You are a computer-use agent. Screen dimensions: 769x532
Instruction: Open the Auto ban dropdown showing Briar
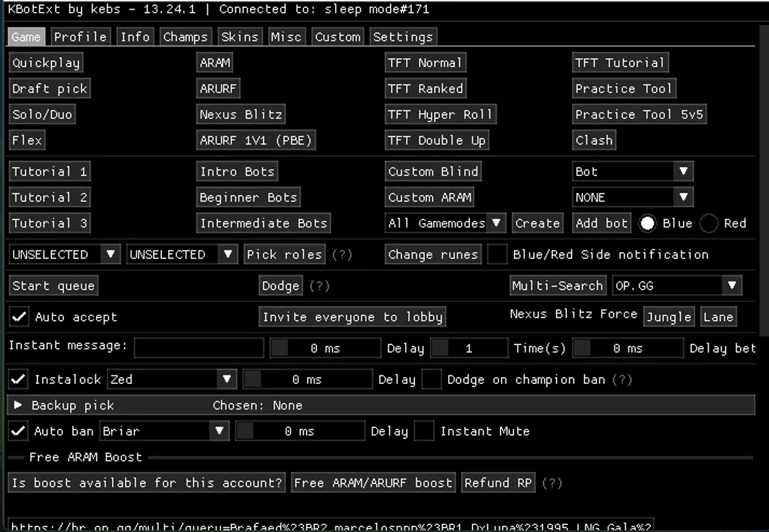click(x=164, y=431)
